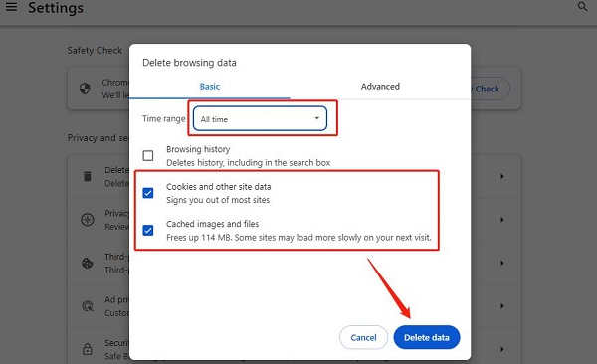Image resolution: width=597 pixels, height=364 pixels.
Task: Click 'Deletes history, including in the search box'
Action: (248, 163)
